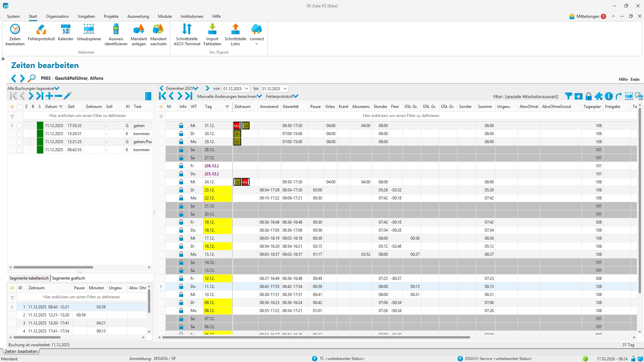Open the Urlaubsplaner from the ribbon
The image size is (644, 362).
coord(89,29)
